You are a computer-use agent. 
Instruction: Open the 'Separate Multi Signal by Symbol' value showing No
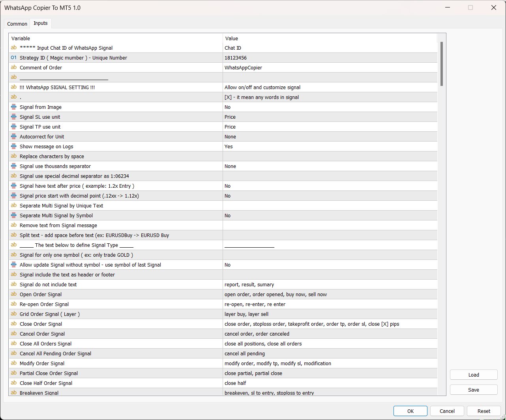pos(330,215)
